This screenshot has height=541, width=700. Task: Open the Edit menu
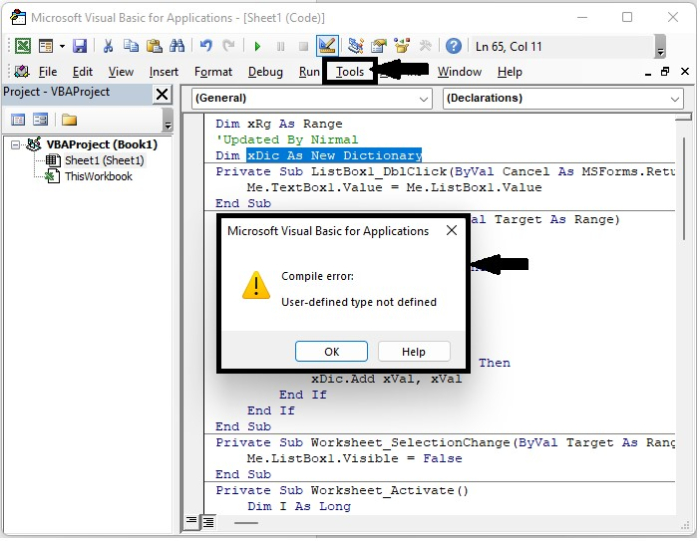tap(83, 72)
